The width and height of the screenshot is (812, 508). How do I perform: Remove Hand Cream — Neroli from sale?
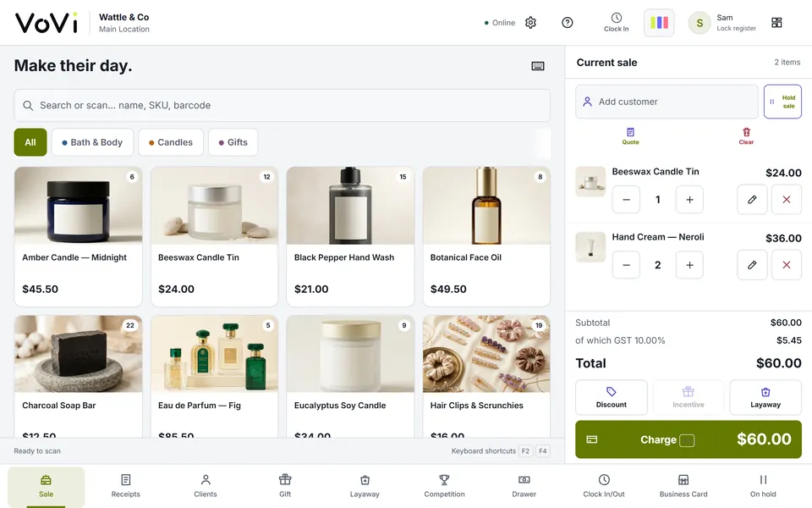[x=786, y=265]
